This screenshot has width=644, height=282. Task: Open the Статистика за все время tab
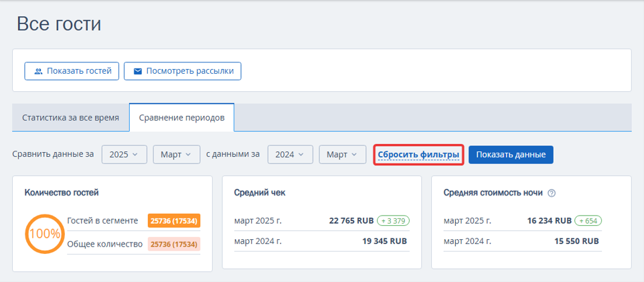[71, 118]
